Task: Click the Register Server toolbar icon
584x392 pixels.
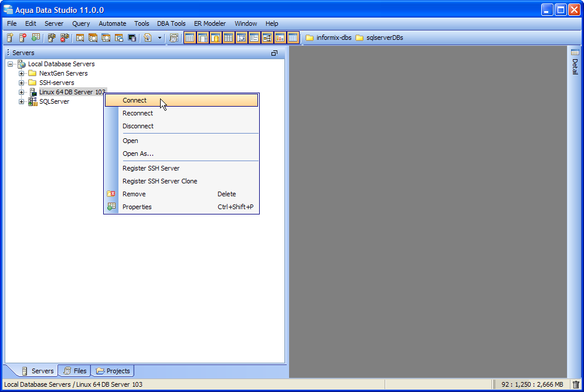Action: (10, 38)
